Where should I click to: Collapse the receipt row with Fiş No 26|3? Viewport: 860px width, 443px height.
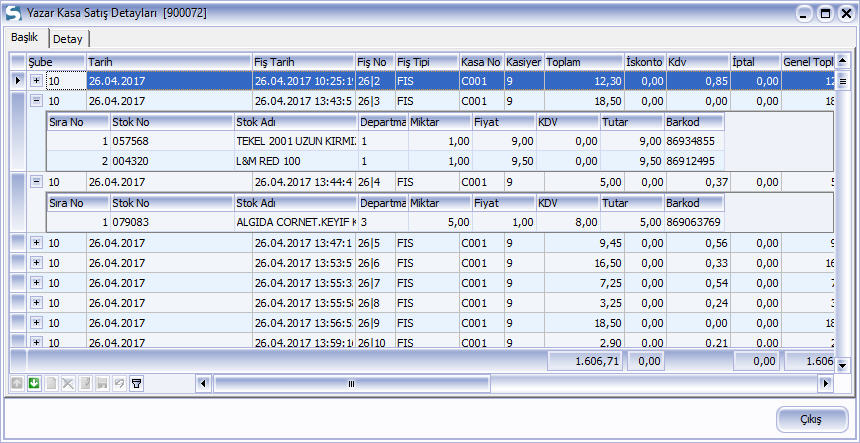click(37, 101)
